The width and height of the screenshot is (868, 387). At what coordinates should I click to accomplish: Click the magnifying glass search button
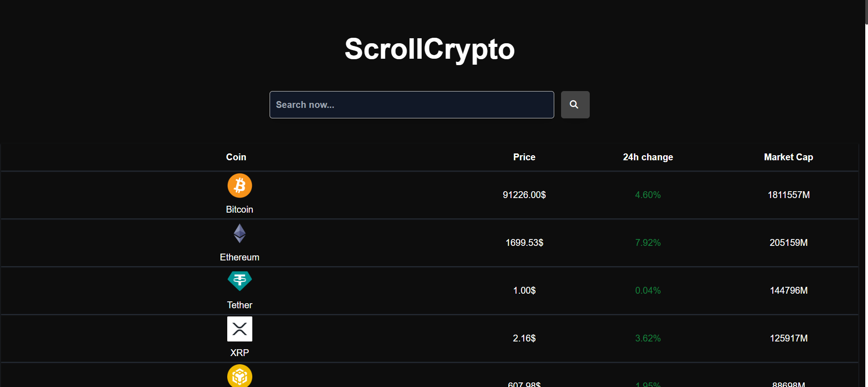click(575, 105)
